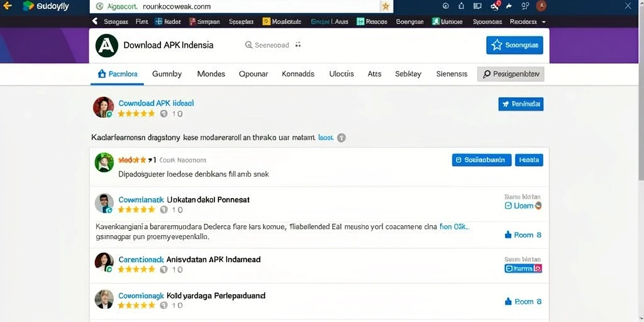Click avatar beside Upkatandakol Ponnesat

(x=104, y=203)
